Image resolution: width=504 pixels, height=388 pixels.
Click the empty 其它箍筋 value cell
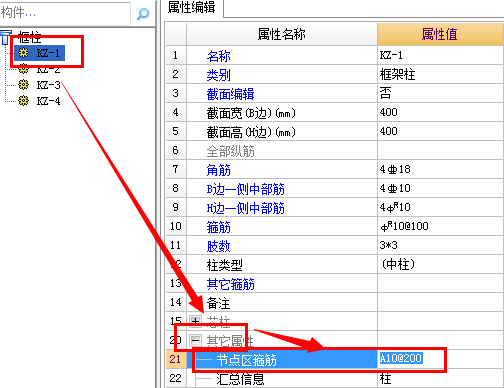coord(440,283)
